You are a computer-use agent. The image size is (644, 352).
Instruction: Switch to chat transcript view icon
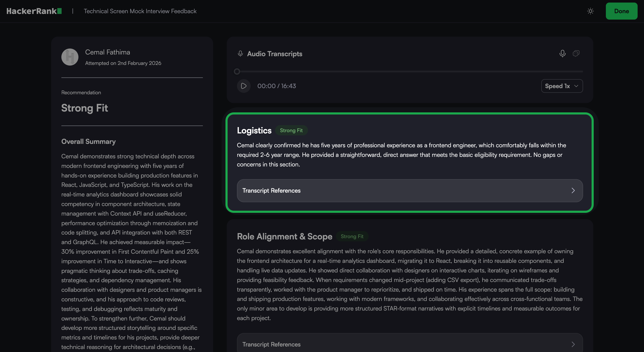point(576,53)
